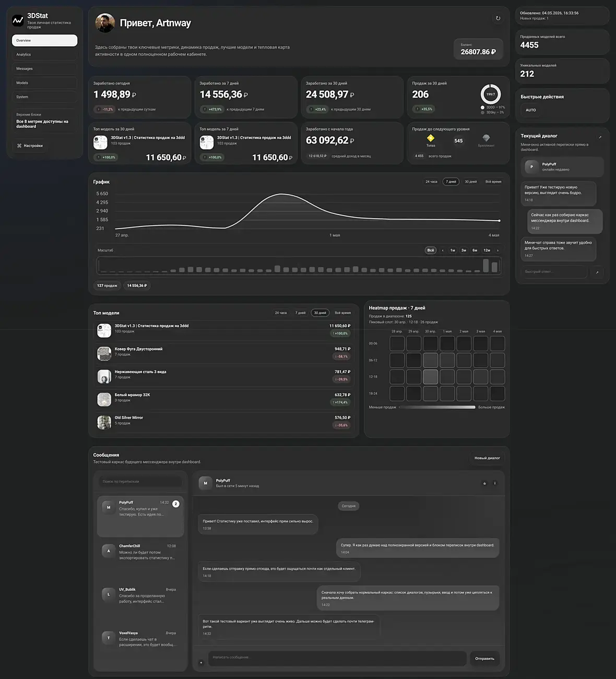Click the Отправить button

tap(484, 658)
